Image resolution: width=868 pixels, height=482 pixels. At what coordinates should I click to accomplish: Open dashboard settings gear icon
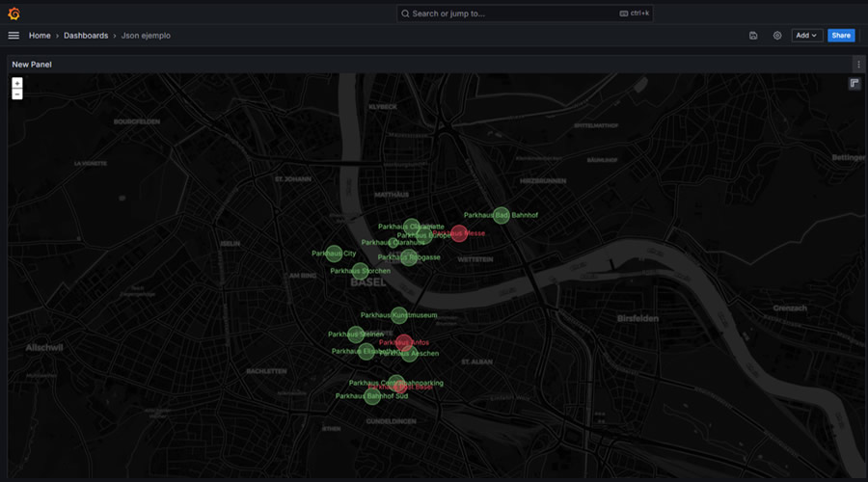pyautogui.click(x=777, y=36)
